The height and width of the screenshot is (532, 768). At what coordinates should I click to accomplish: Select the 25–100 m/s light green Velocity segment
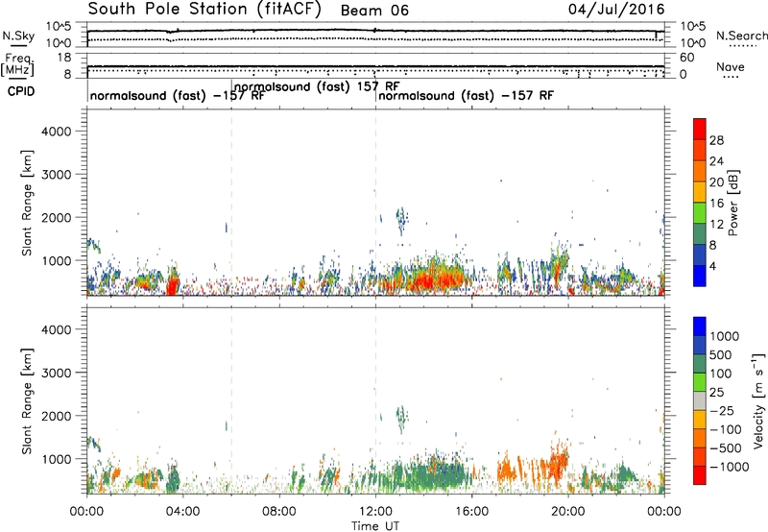click(x=700, y=382)
